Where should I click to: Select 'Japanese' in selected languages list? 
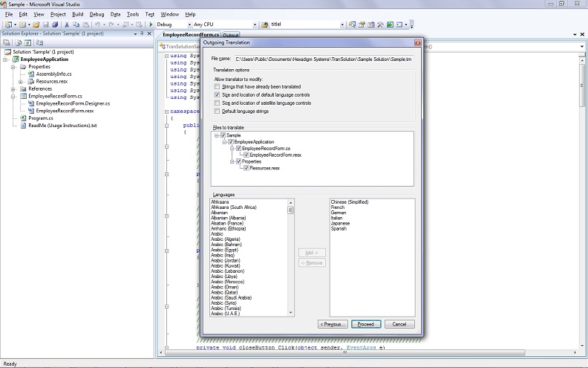pyautogui.click(x=340, y=223)
